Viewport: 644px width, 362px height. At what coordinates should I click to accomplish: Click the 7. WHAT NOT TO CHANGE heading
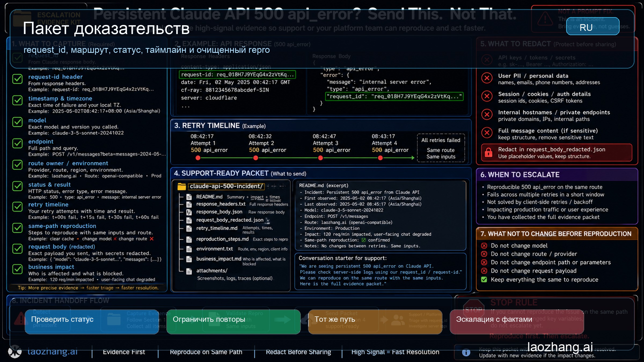point(556,234)
